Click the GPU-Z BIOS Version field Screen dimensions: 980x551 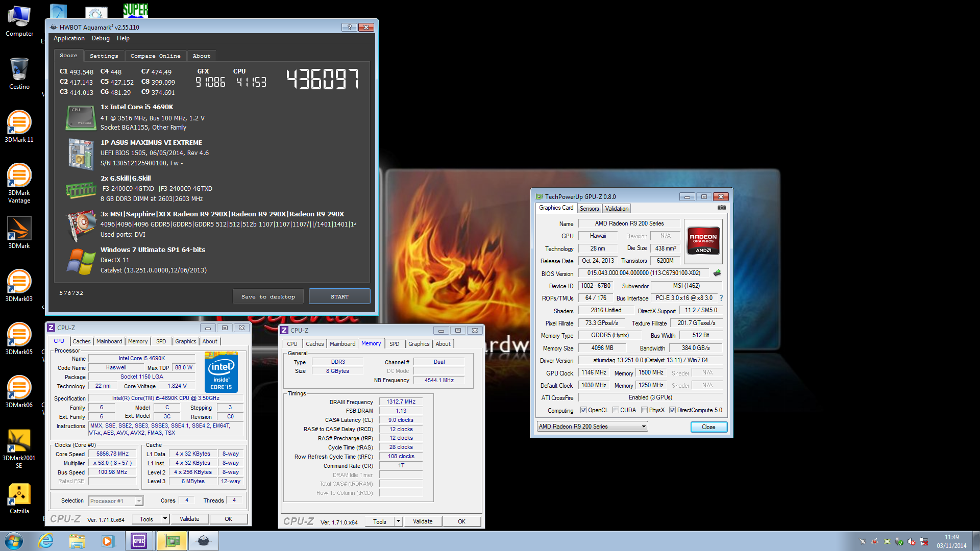click(644, 273)
